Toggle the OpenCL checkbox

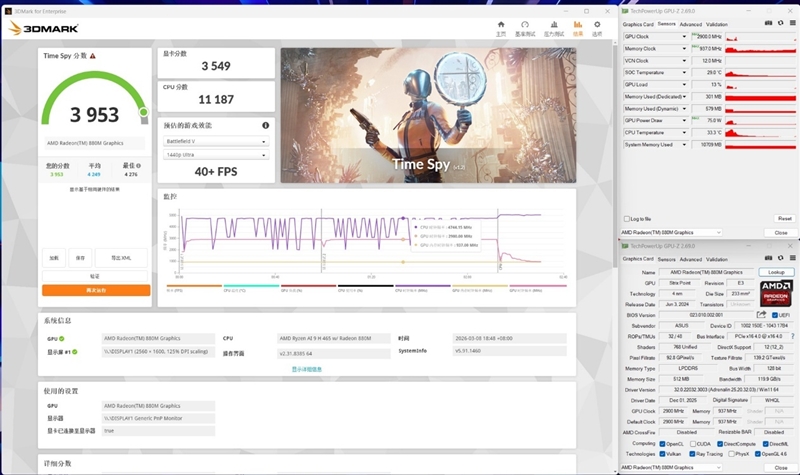pos(662,444)
